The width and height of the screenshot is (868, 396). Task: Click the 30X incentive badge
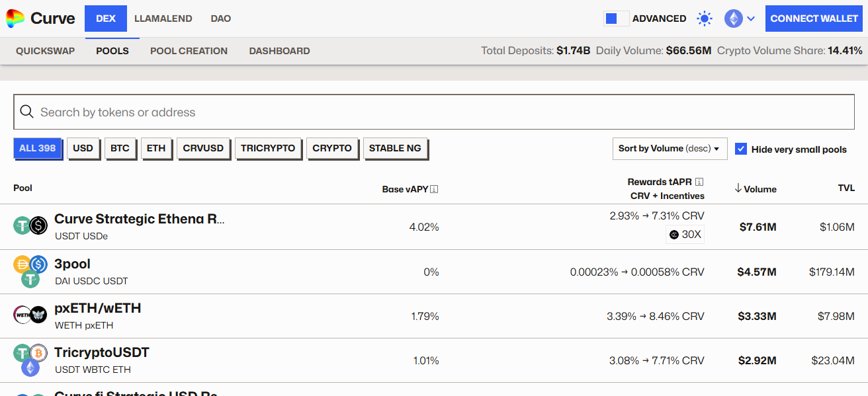coord(685,235)
